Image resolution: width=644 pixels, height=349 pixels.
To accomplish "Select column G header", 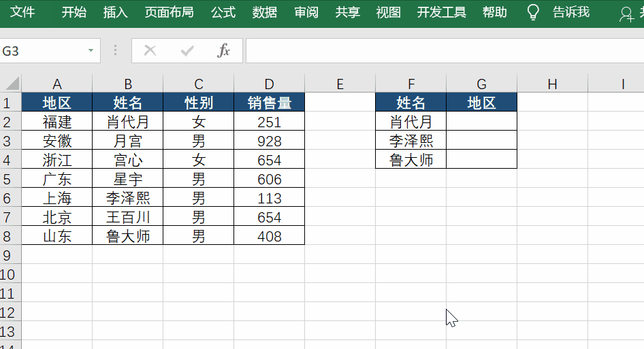I will (481, 84).
